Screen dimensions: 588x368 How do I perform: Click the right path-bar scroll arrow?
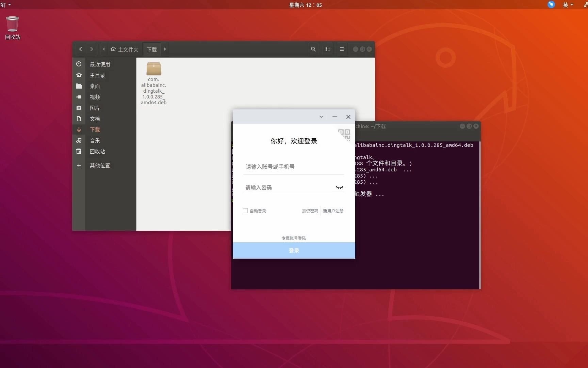(165, 49)
